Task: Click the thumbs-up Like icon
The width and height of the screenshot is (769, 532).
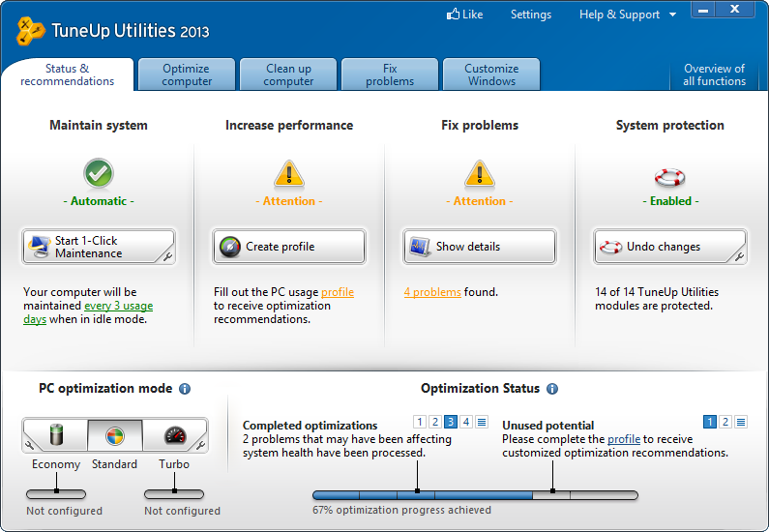Action: click(x=453, y=15)
